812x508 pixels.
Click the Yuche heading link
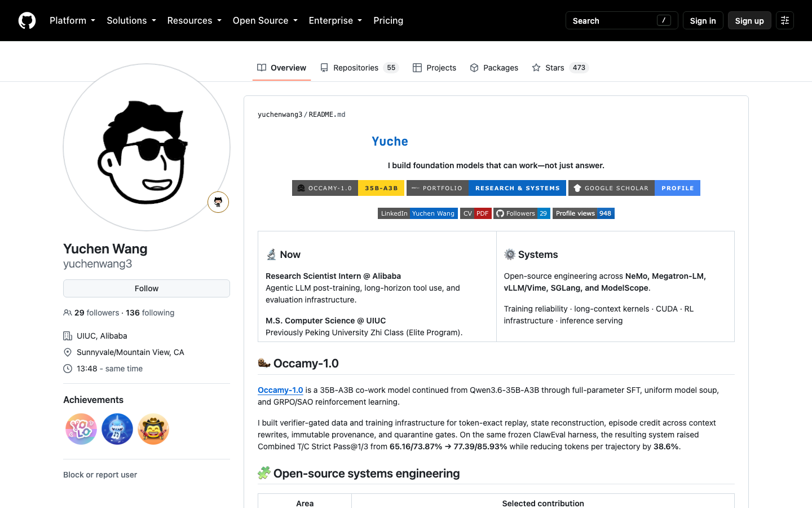[x=390, y=141]
